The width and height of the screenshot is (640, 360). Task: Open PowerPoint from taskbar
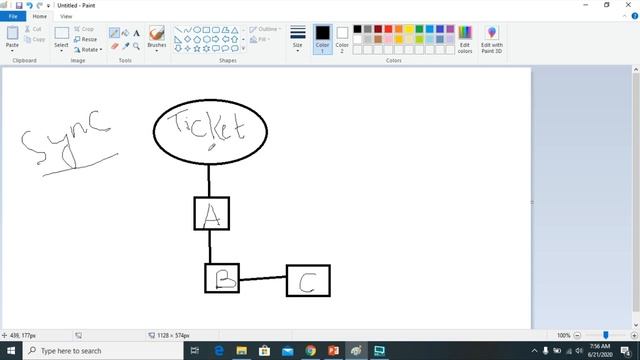click(333, 351)
